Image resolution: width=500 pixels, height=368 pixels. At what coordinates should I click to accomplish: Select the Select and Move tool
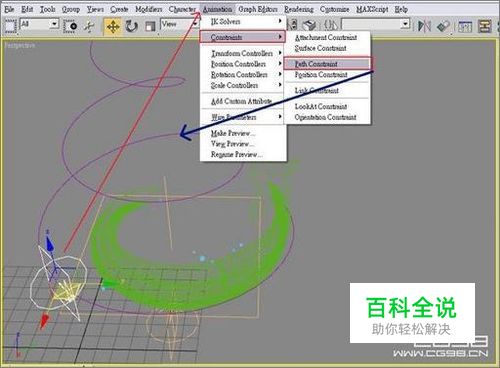[113, 26]
